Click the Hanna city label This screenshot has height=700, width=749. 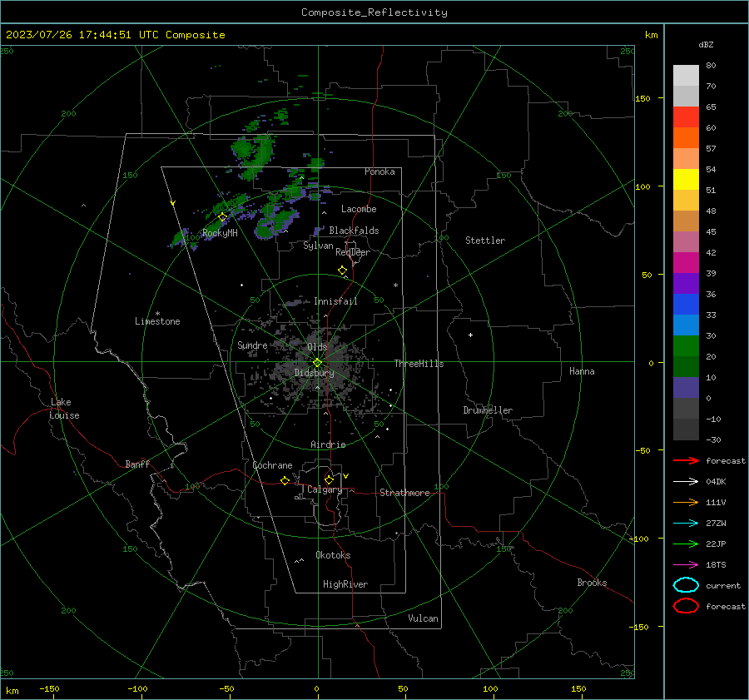point(582,371)
